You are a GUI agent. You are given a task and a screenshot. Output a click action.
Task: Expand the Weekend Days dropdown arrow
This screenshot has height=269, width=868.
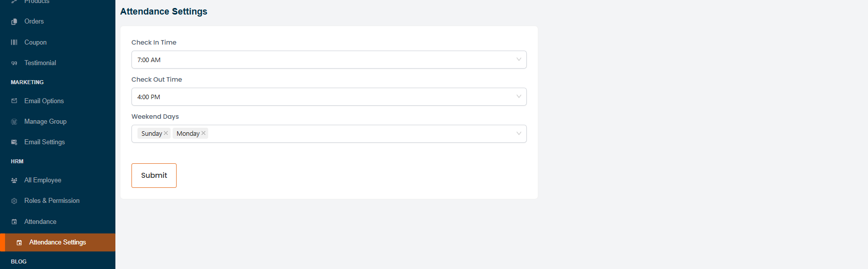pos(519,134)
